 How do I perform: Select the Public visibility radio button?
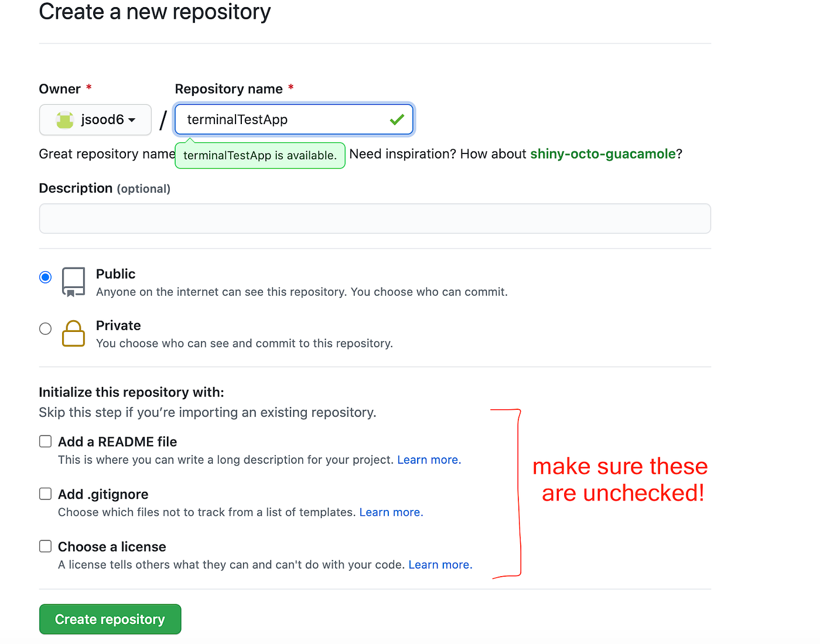click(45, 277)
